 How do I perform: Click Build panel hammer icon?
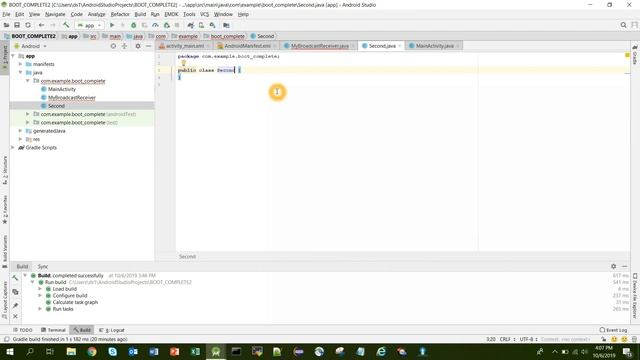coord(15,278)
